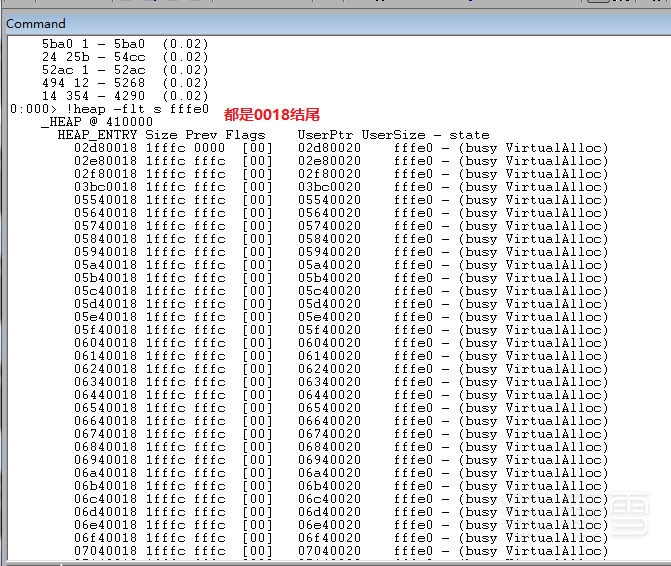Click the '5ba0 1 - 5ba0' output line
The image size is (671, 566).
click(125, 44)
